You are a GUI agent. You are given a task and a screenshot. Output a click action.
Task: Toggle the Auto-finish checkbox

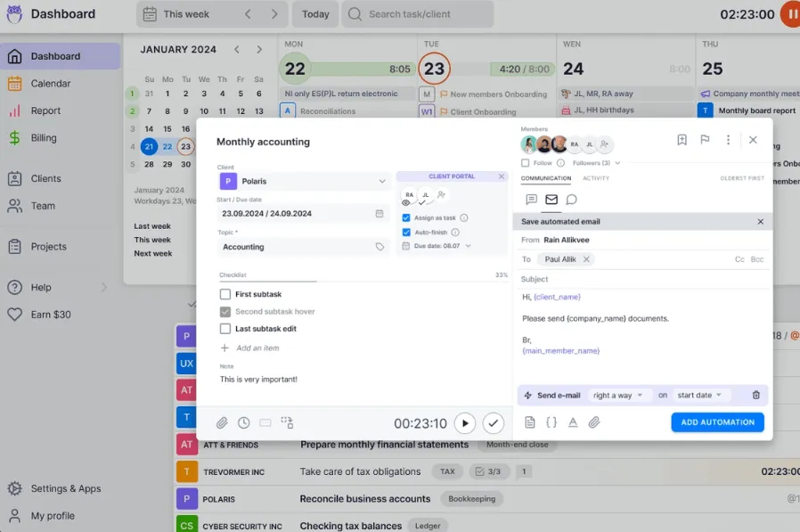[x=406, y=233]
